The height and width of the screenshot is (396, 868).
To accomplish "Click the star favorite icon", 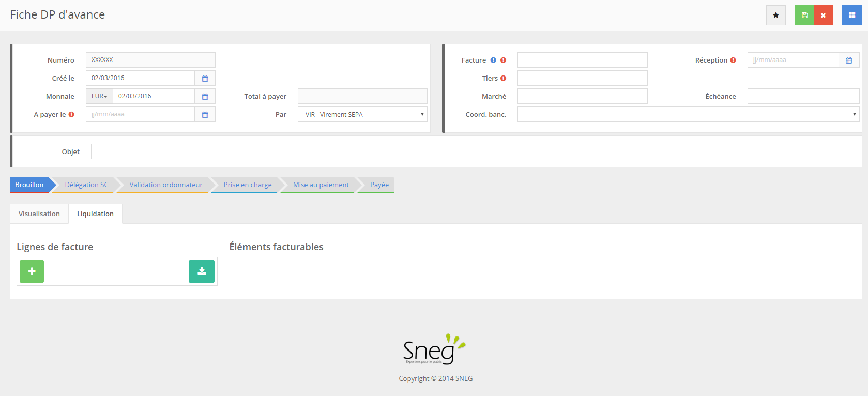I will 775,16.
